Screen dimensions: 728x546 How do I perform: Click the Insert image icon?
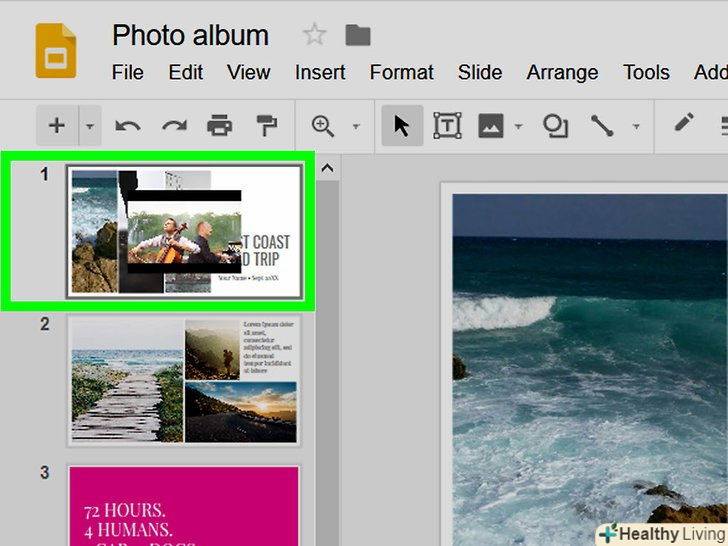pyautogui.click(x=490, y=126)
